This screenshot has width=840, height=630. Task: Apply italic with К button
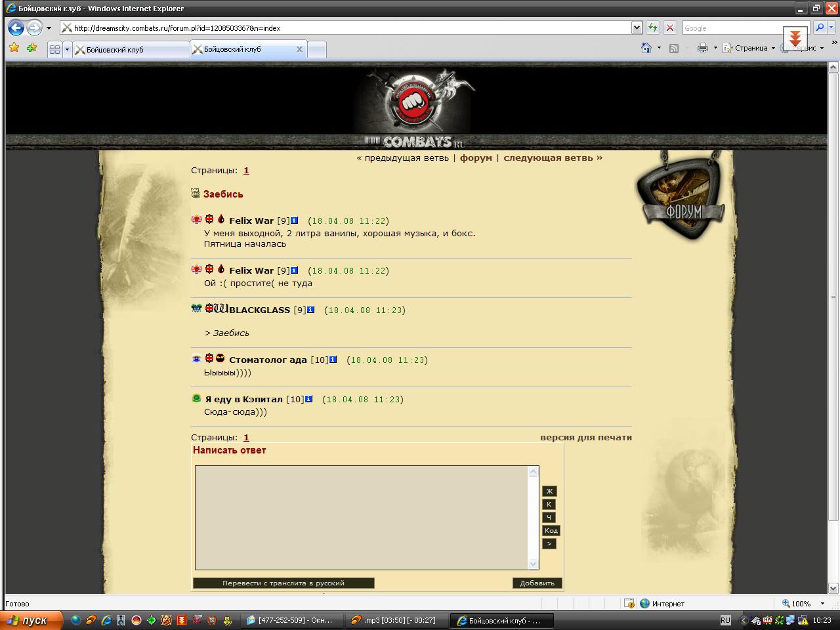click(x=549, y=504)
